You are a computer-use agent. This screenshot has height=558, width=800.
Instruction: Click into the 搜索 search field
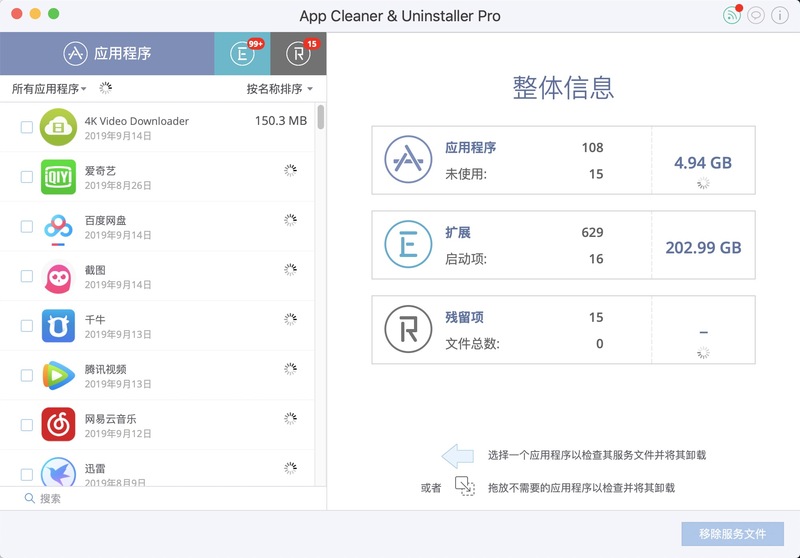coord(163,498)
